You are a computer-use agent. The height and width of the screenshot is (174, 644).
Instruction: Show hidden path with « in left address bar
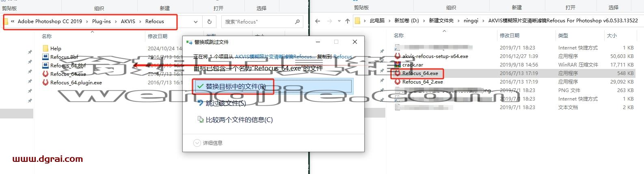click(x=13, y=21)
